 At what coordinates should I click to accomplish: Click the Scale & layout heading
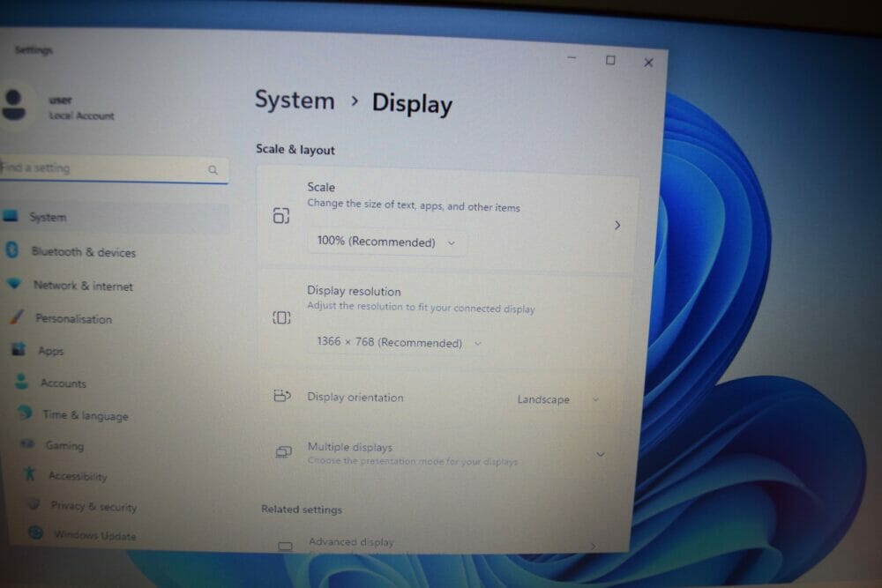click(x=295, y=150)
